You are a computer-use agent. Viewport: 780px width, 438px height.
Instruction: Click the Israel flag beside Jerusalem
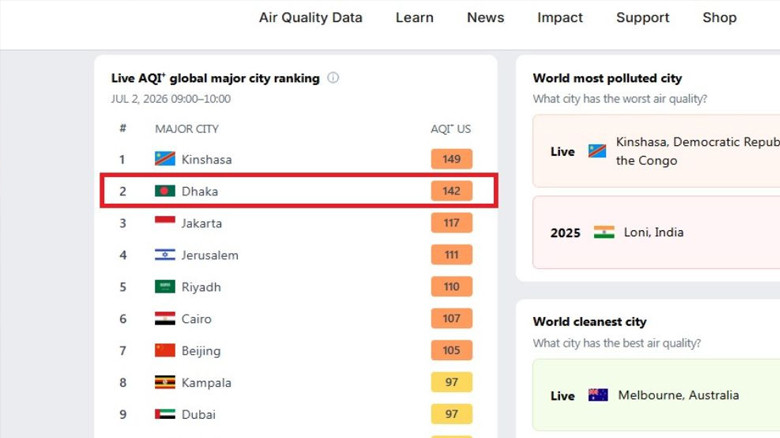coord(165,255)
